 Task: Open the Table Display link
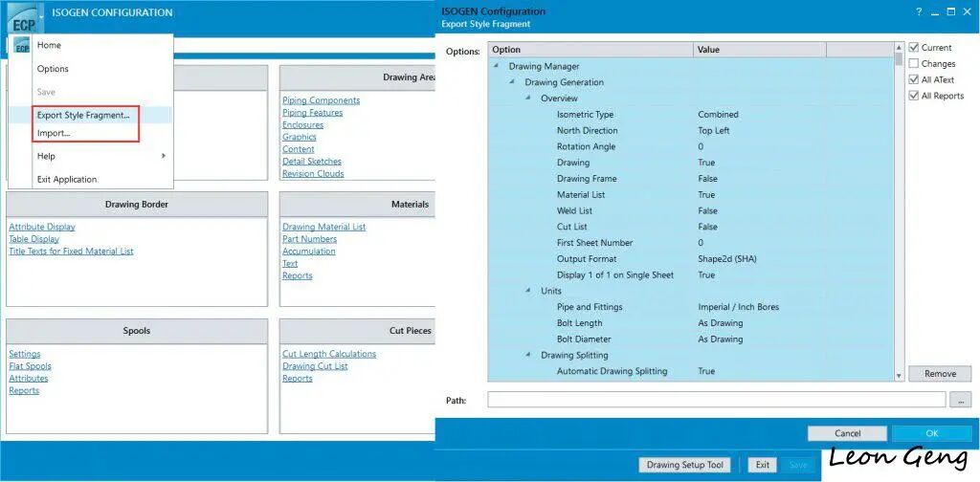click(33, 239)
